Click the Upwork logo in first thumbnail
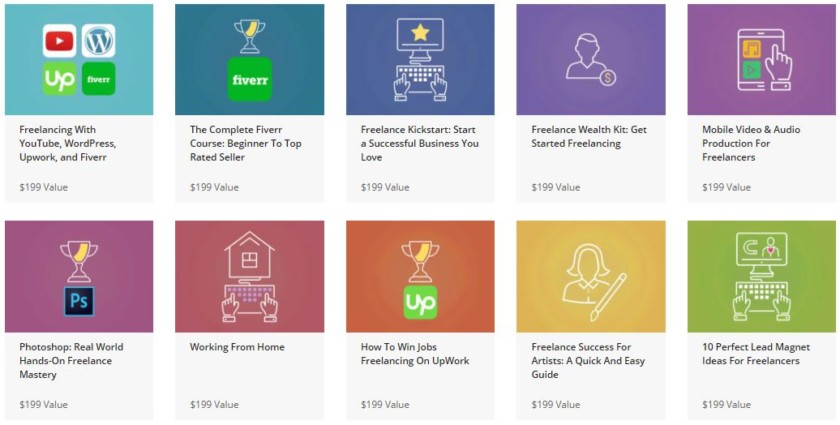Screen dimensions: 840x425 [58, 79]
